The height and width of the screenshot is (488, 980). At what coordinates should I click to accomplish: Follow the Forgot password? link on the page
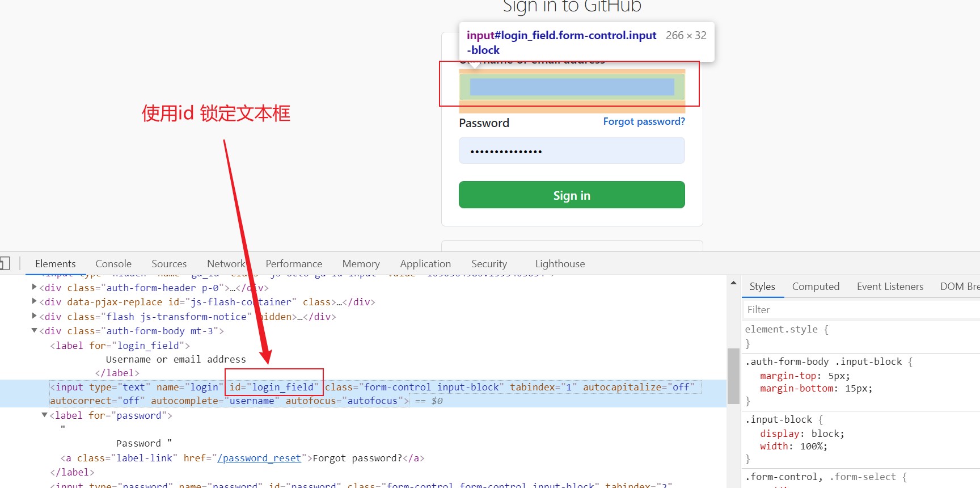click(x=644, y=121)
